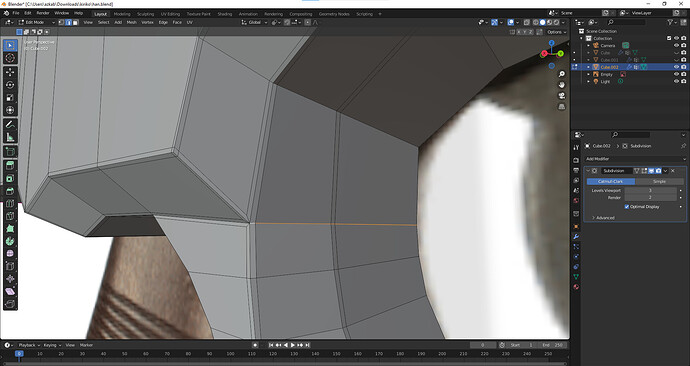Open the Object properties orange square tab
The image size is (690, 366).
(576, 227)
